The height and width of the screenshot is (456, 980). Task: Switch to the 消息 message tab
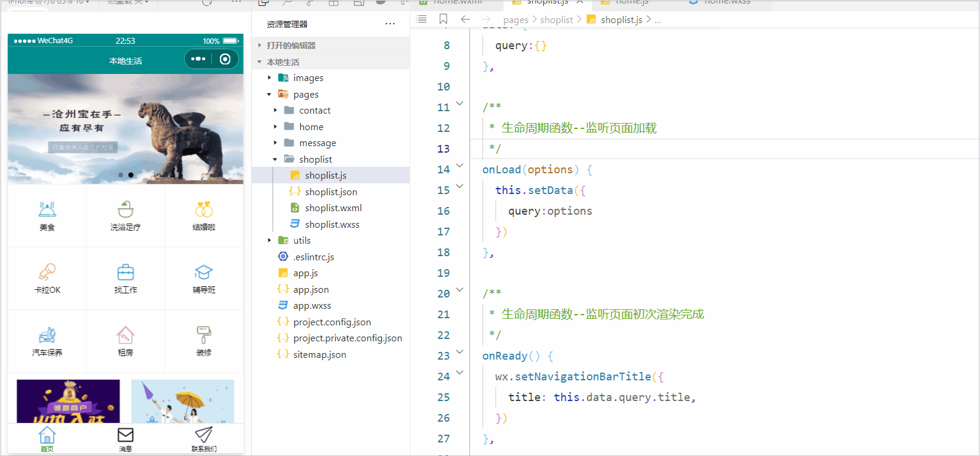pyautogui.click(x=125, y=439)
